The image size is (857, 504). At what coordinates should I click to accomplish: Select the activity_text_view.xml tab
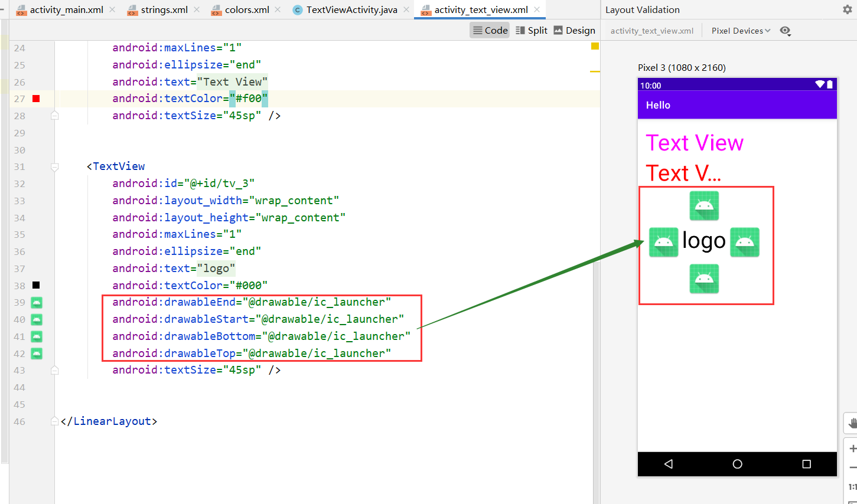coord(475,9)
